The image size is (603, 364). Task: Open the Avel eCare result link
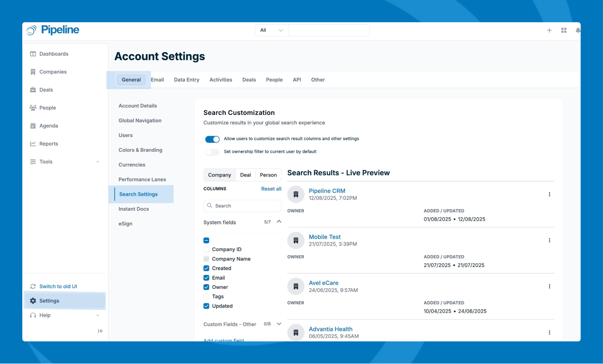[x=323, y=283]
